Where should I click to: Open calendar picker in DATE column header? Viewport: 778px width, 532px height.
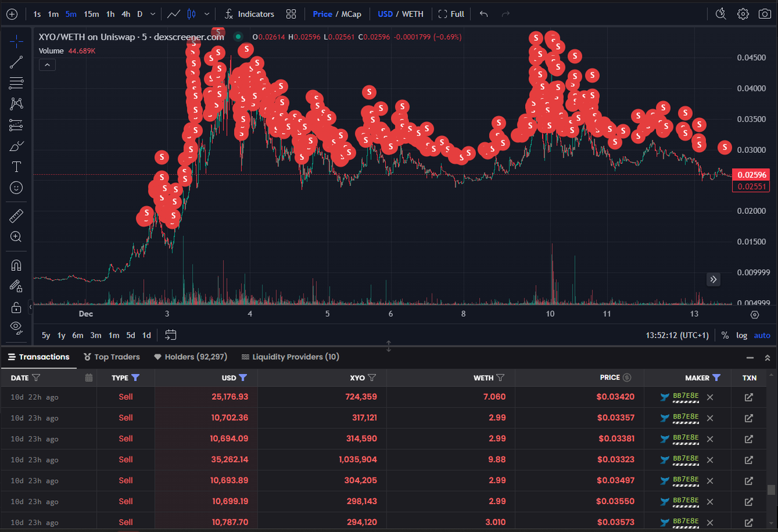pos(89,378)
